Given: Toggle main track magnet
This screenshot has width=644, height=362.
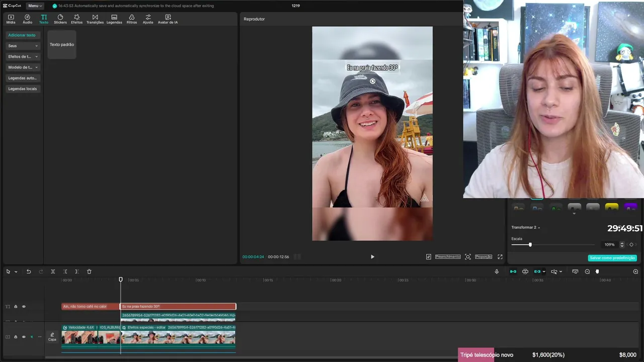Looking at the screenshot, I should pyautogui.click(x=513, y=271).
